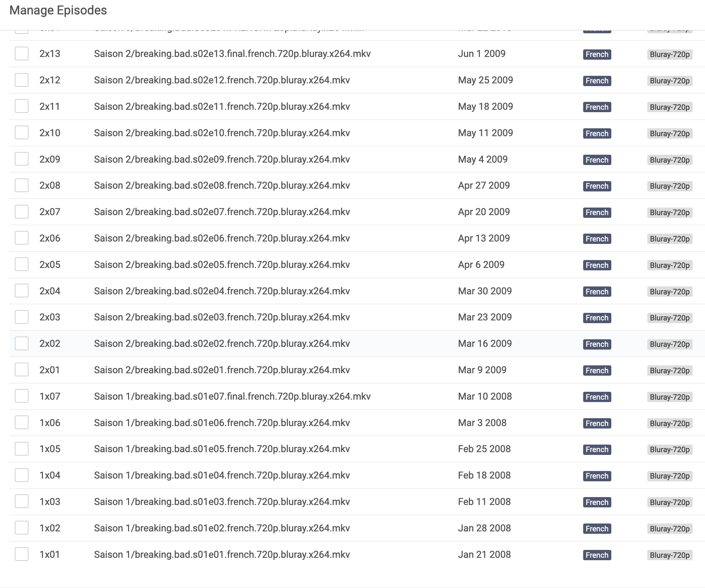Click the Manage Episodes heading
The height and width of the screenshot is (588, 705).
pyautogui.click(x=58, y=10)
